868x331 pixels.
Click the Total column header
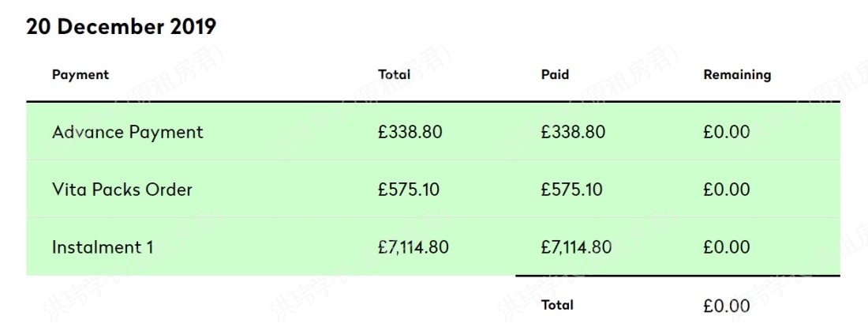tap(394, 74)
